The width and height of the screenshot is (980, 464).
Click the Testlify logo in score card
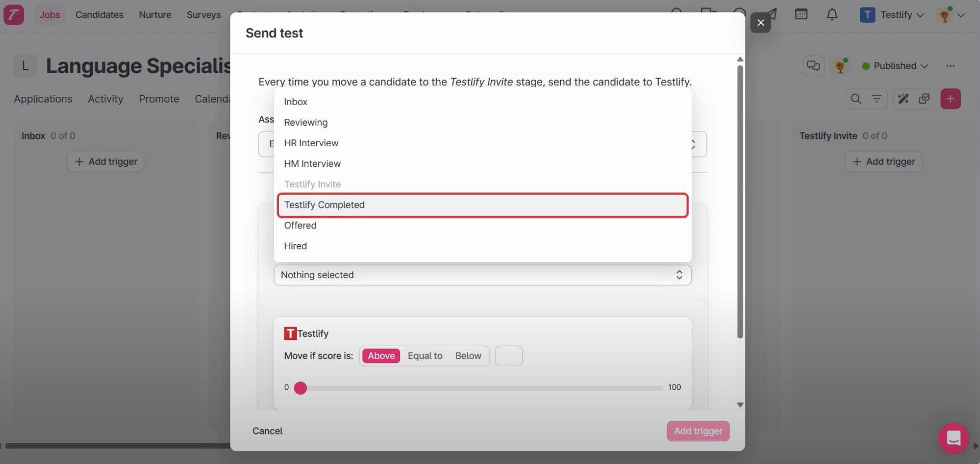click(x=290, y=334)
